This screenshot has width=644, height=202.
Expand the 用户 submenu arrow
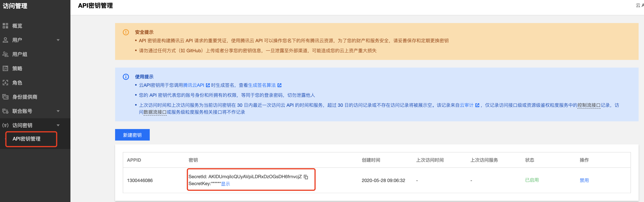(58, 40)
